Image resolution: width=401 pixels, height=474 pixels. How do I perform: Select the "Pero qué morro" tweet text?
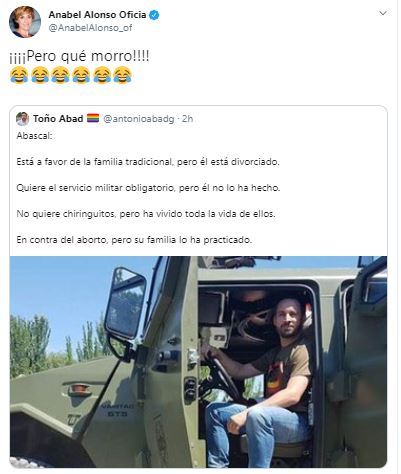pos(79,56)
